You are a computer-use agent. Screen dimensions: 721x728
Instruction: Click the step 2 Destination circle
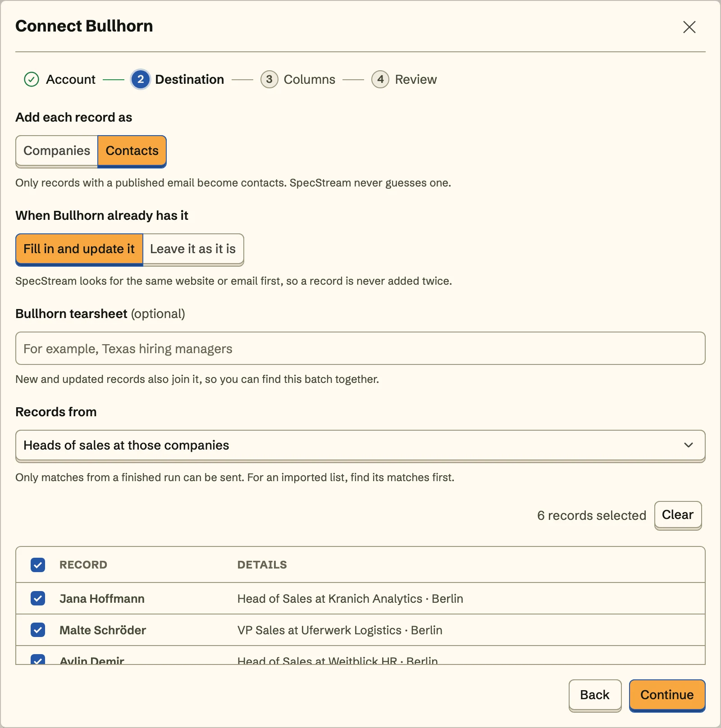[141, 79]
